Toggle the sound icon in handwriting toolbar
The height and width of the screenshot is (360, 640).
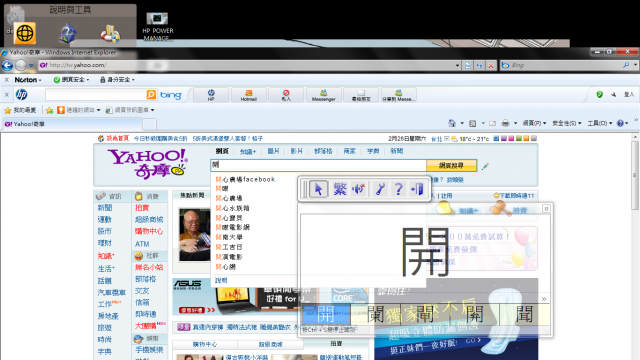click(x=359, y=189)
